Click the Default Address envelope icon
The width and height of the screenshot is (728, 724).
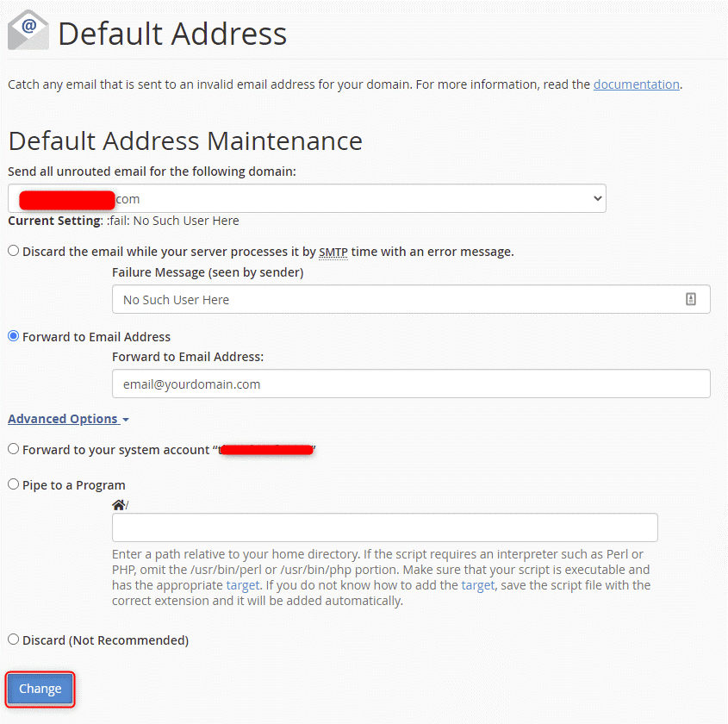[x=28, y=31]
